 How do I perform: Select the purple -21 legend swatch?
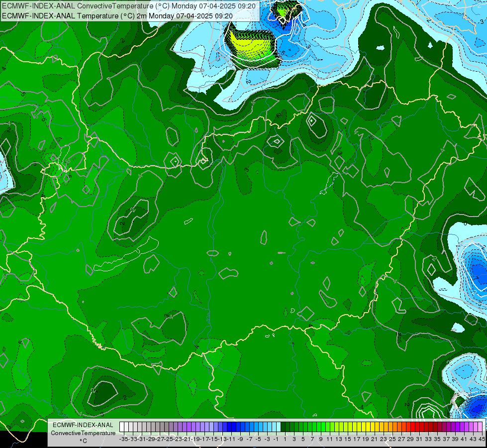tap(185, 427)
